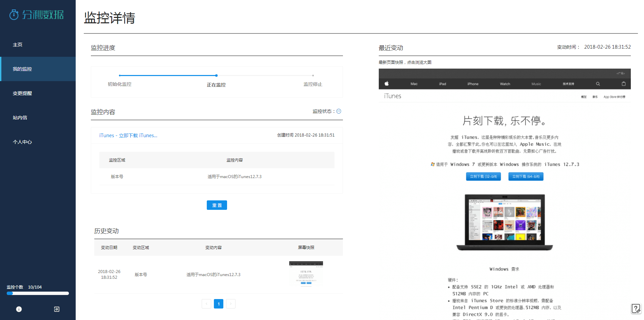Click the Apple logo in the snapshot
Screen dimensions: 644x320
click(x=387, y=83)
